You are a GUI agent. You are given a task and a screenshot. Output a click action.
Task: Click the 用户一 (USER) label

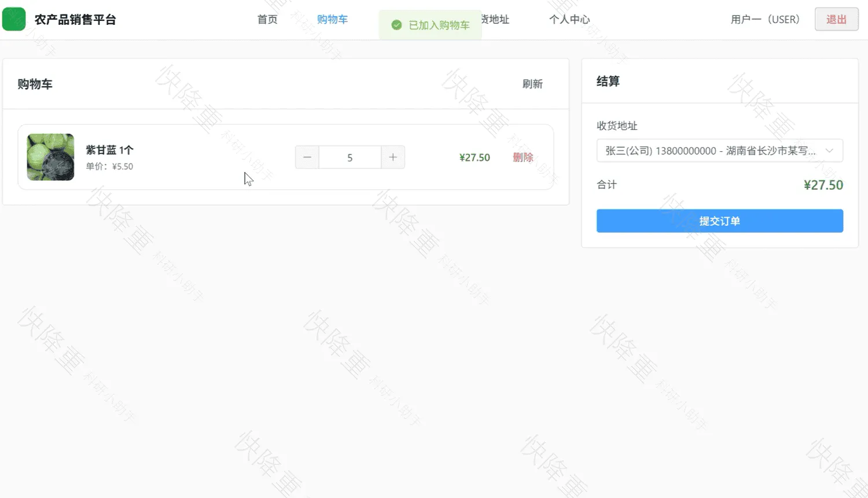click(x=765, y=20)
